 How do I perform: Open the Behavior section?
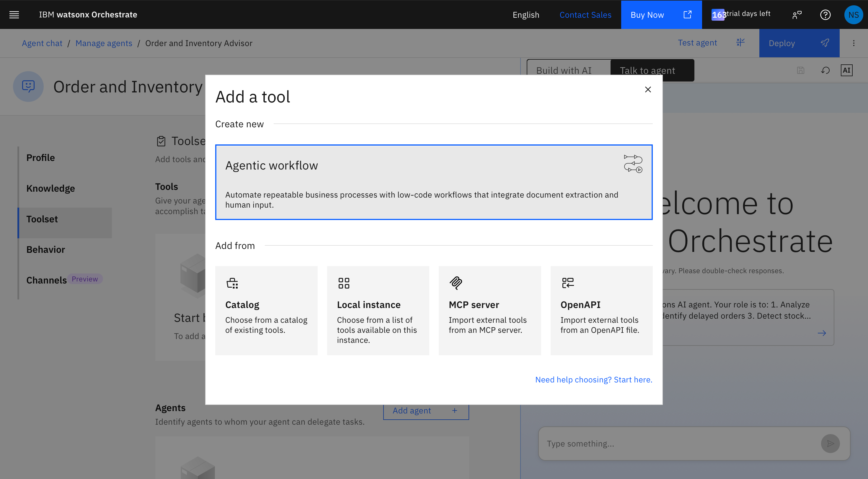(x=65, y=250)
